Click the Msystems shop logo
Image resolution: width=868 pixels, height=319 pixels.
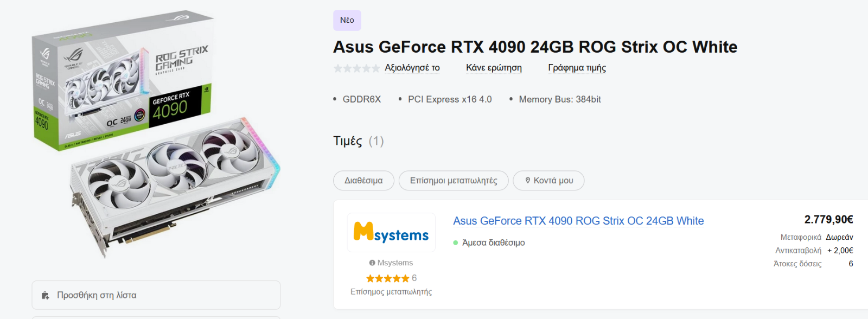(391, 233)
